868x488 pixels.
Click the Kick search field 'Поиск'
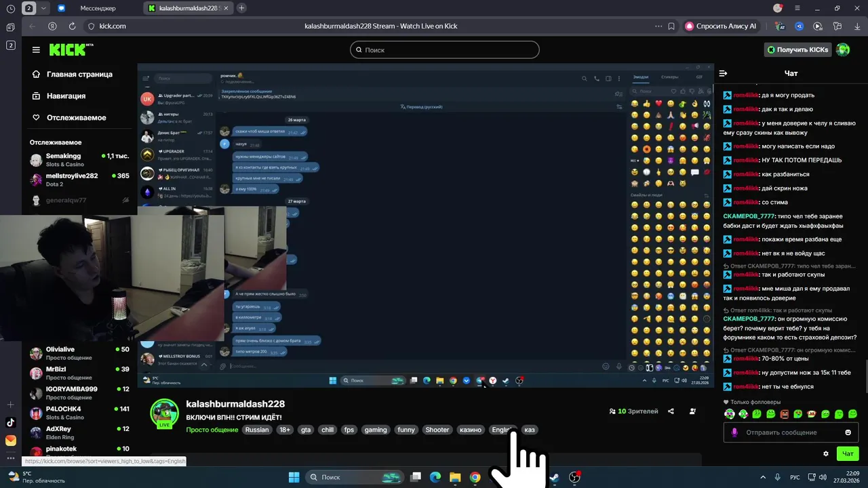[445, 49]
